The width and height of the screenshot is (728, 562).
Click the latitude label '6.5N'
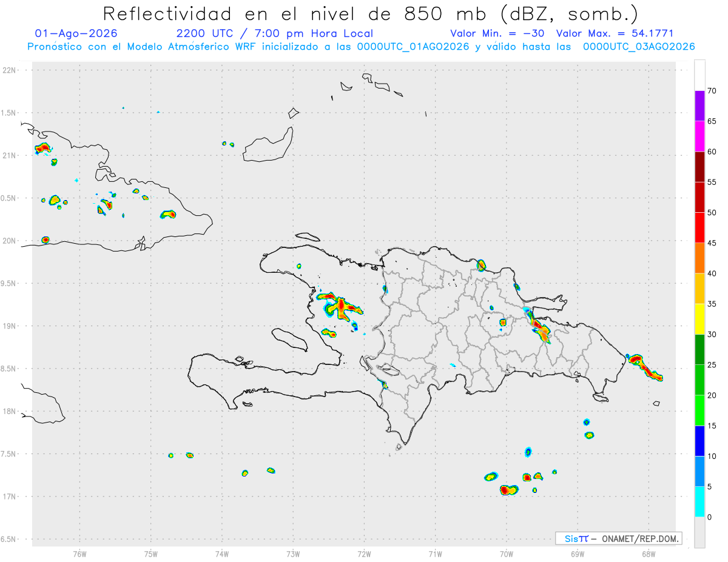click(9, 540)
